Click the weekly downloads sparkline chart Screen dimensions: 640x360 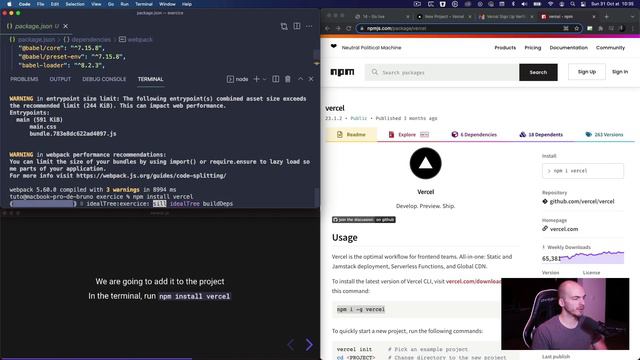[x=592, y=258]
